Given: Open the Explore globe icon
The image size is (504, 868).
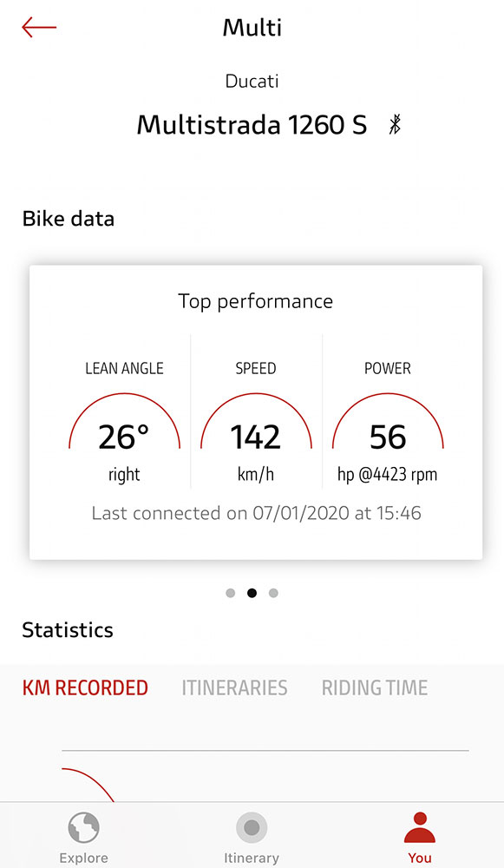Looking at the screenshot, I should click(83, 827).
